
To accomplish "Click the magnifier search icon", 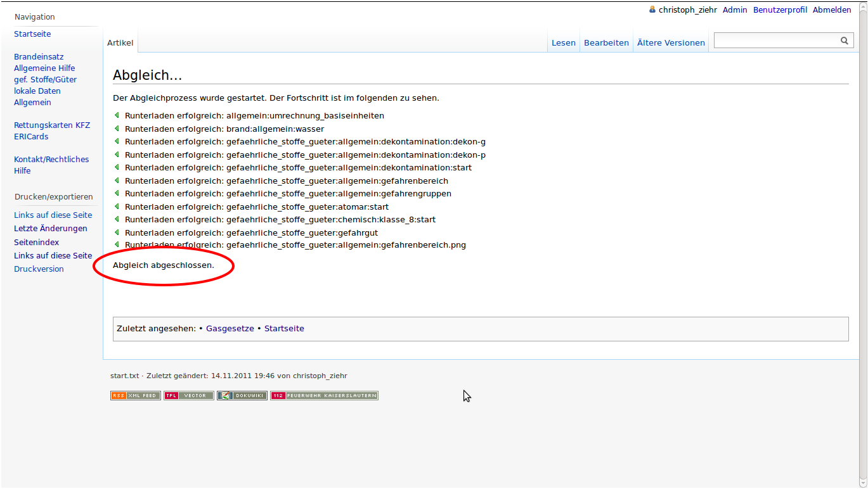I will click(x=844, y=41).
